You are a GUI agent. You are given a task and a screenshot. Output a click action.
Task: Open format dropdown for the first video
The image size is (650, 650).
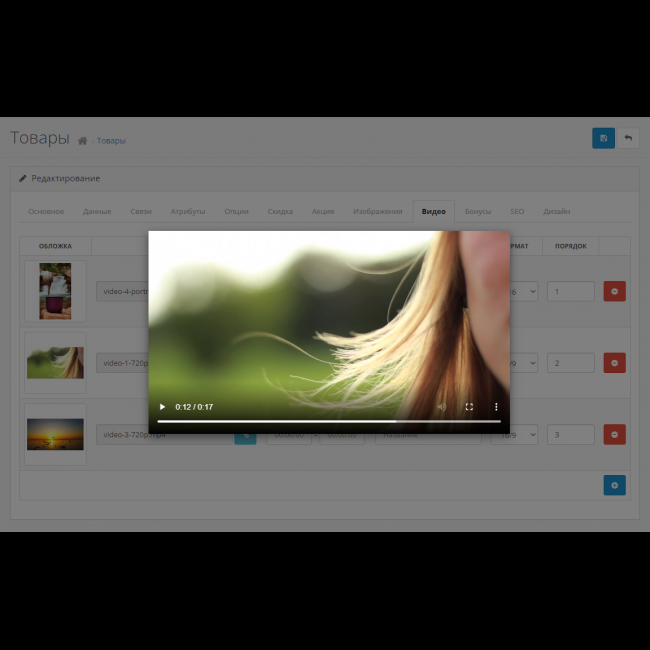(525, 291)
